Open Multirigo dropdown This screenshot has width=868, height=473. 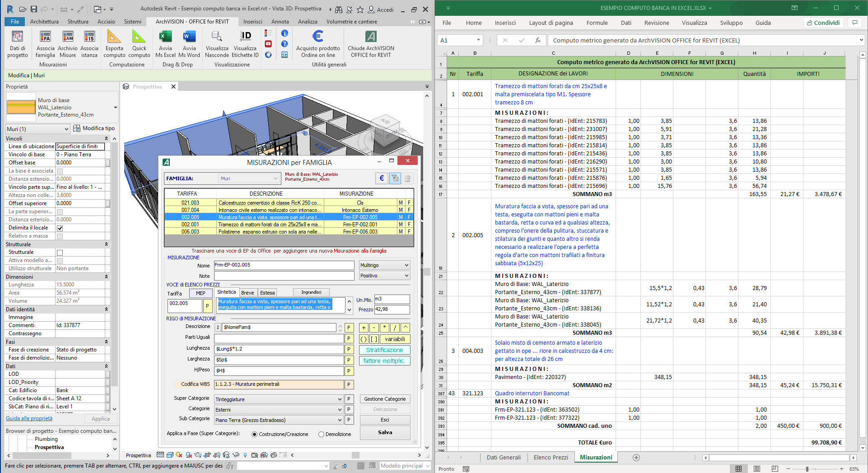click(x=384, y=265)
